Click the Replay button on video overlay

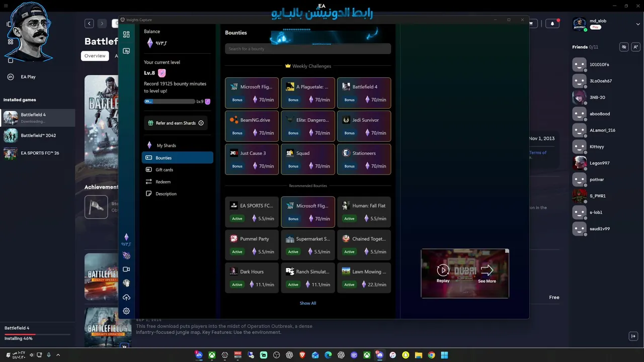443,274
